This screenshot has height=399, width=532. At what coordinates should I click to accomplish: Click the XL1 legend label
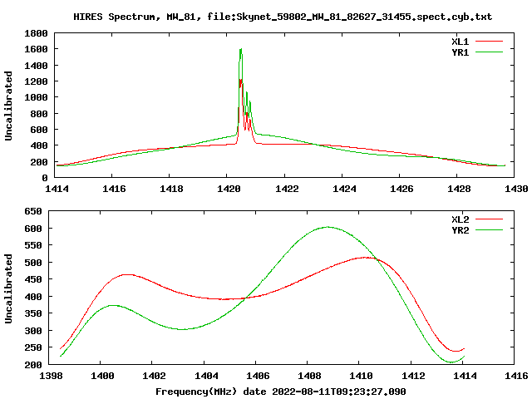(460, 42)
